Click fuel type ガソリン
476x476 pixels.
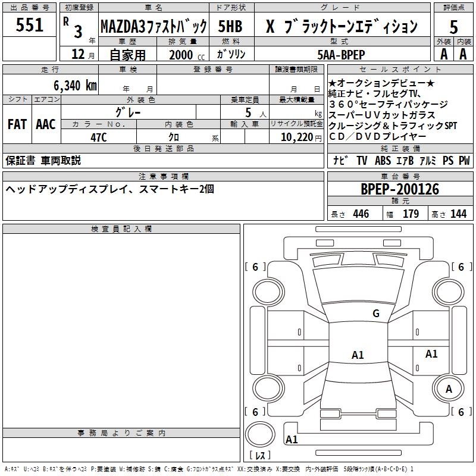pos(231,54)
